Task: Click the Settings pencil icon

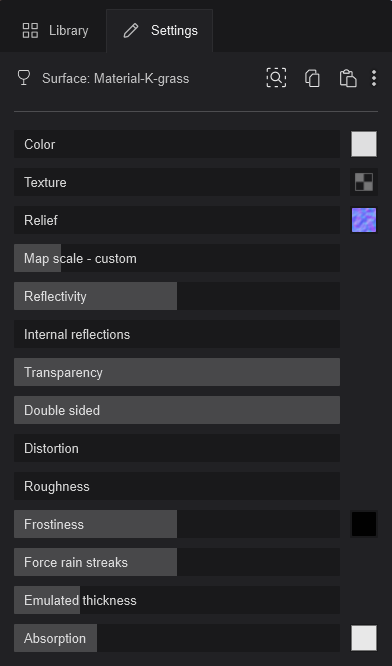Action: pyautogui.click(x=131, y=31)
